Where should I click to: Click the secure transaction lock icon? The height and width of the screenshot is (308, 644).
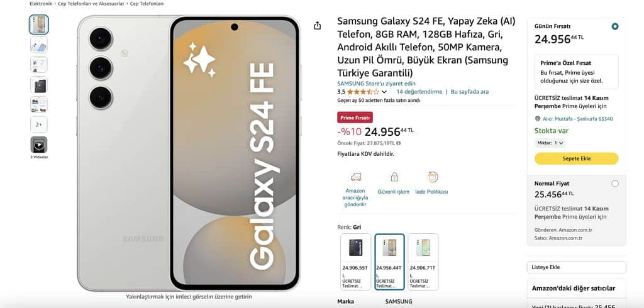[394, 177]
